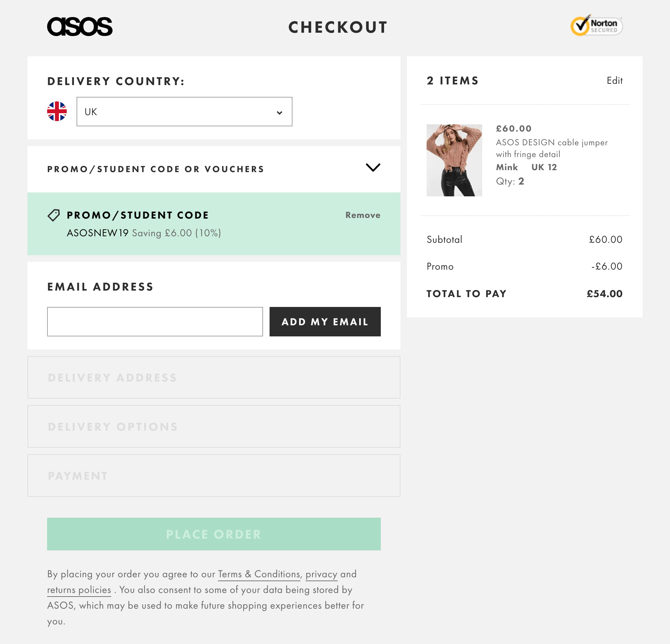Click the checkout basket edit area icon

click(615, 81)
